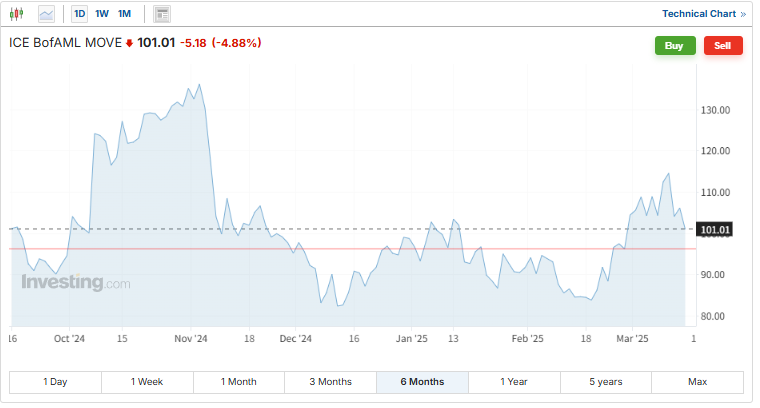Click the red Sell button
Image resolution: width=760 pixels, height=408 pixels.
(723, 46)
